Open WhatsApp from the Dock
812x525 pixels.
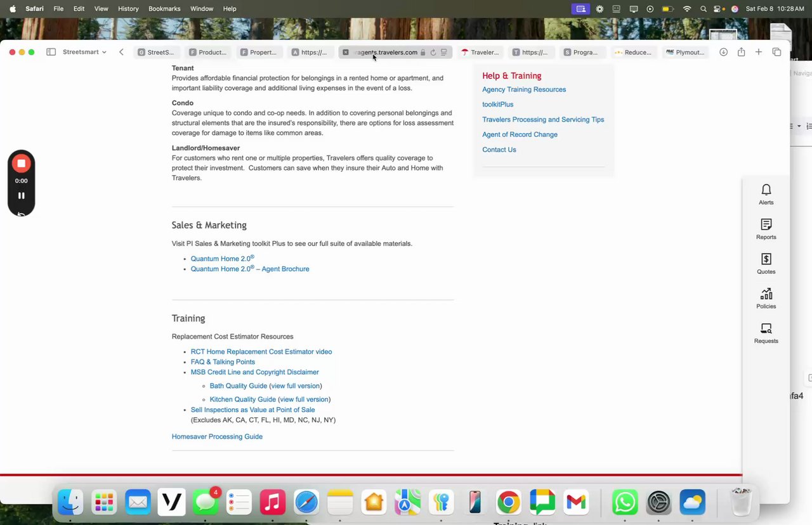pos(625,503)
